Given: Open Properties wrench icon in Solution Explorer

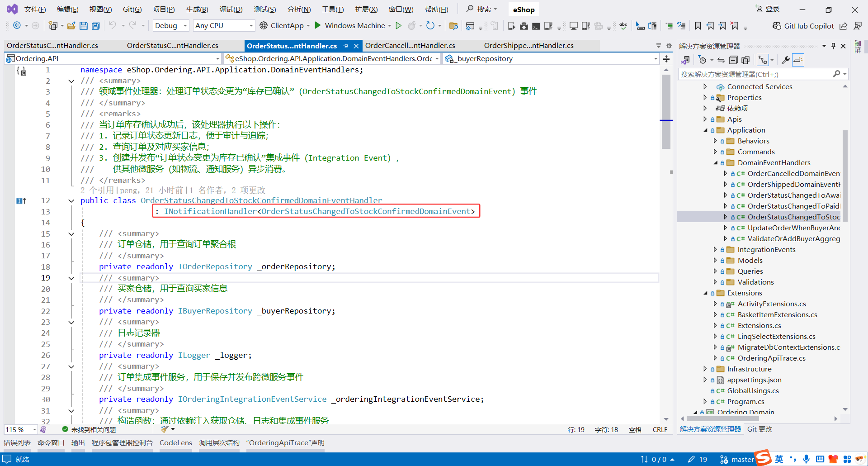Looking at the screenshot, I should coord(786,60).
